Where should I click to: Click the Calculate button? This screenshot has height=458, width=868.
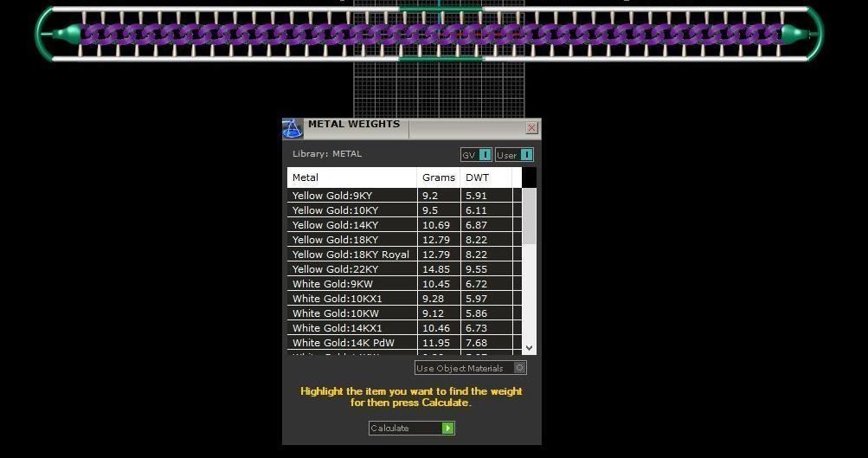pyautogui.click(x=412, y=428)
